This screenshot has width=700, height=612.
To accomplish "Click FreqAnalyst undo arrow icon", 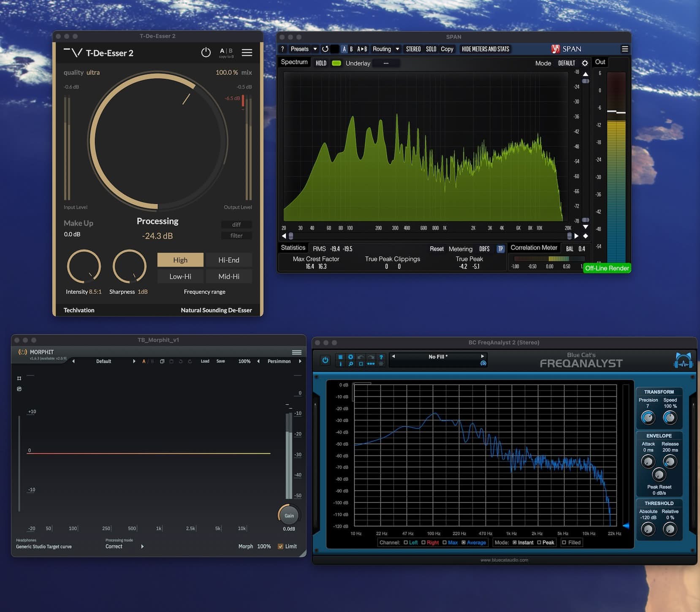I will point(361,357).
